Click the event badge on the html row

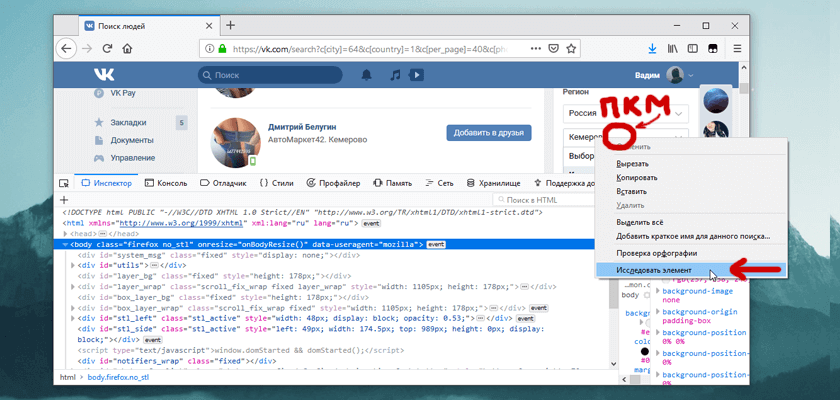pos(371,223)
